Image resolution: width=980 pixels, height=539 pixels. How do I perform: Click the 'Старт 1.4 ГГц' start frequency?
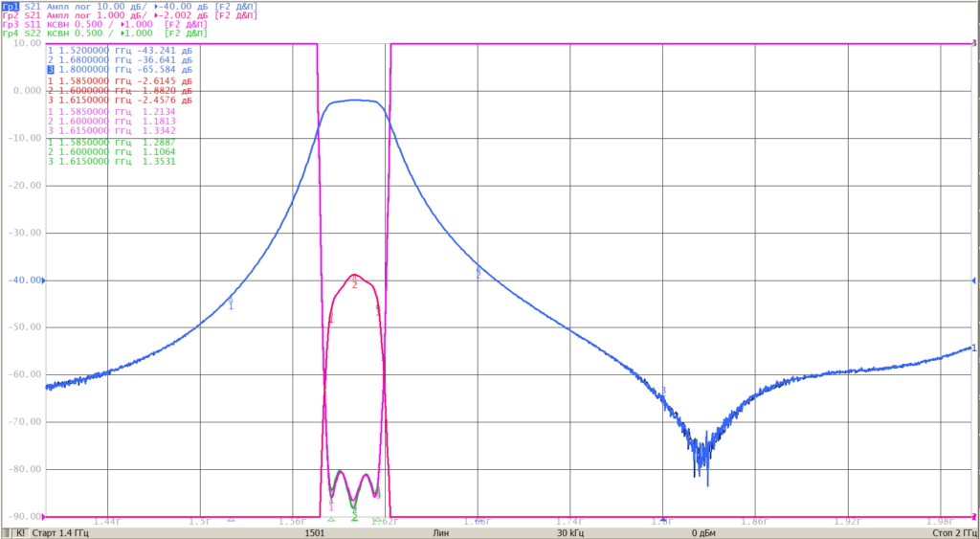pos(60,533)
